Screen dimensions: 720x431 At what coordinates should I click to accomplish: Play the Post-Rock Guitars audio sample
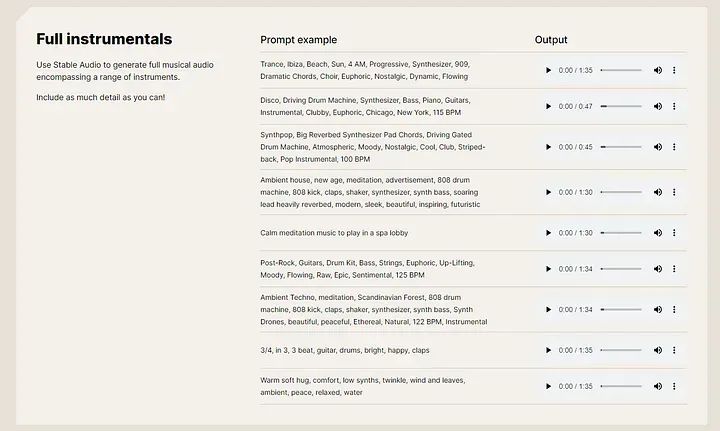point(548,269)
